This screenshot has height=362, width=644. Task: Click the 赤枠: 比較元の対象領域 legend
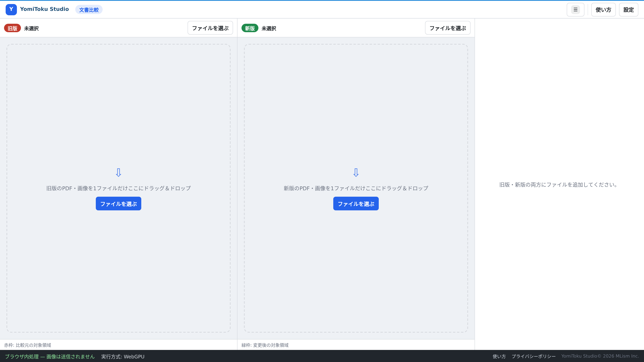pyautogui.click(x=28, y=345)
